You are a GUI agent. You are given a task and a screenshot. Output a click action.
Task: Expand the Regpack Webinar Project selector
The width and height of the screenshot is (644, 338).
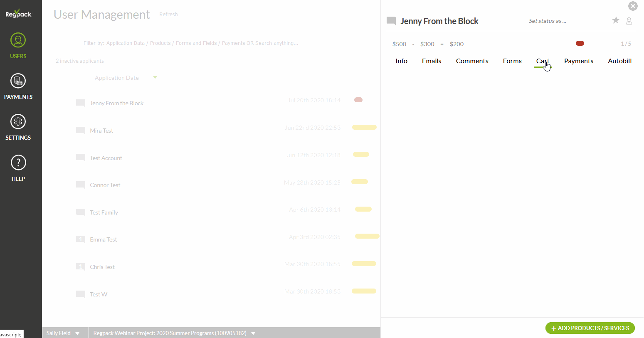tap(253, 333)
